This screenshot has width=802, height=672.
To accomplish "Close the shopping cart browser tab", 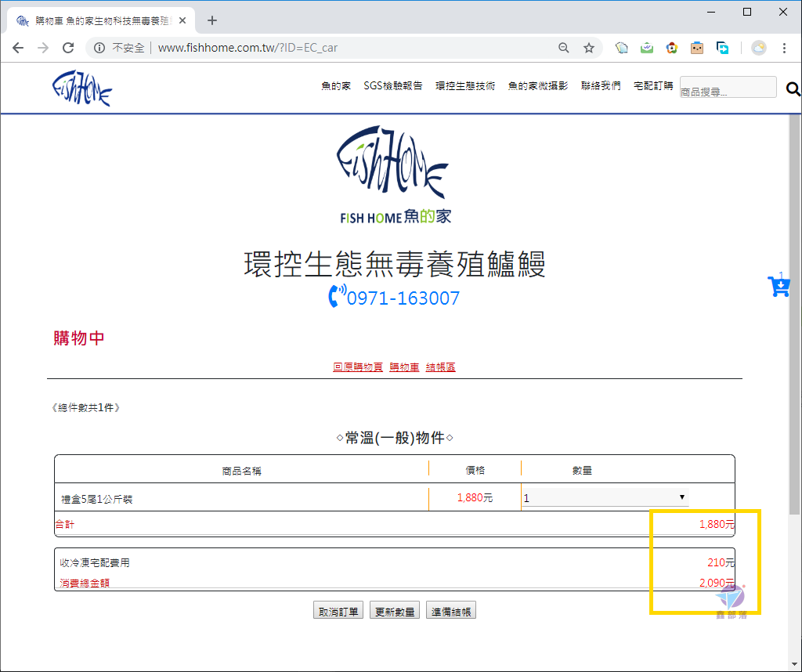I will (182, 20).
